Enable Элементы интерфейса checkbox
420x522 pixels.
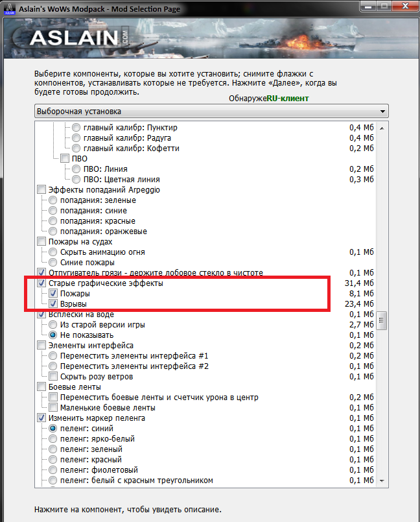click(x=41, y=345)
